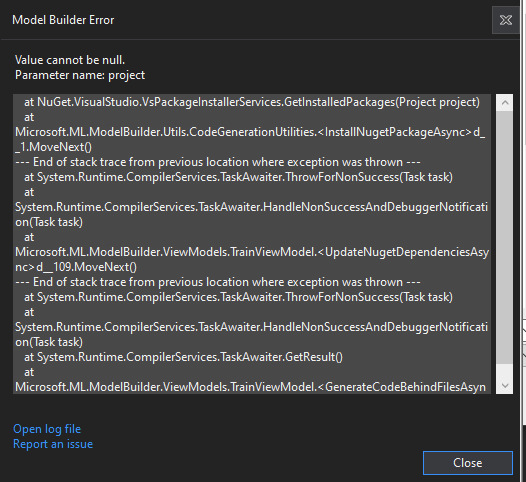Viewport: 526px width, 482px height.
Task: Close the Model Builder Error dialog with X
Action: pyautogui.click(x=506, y=20)
